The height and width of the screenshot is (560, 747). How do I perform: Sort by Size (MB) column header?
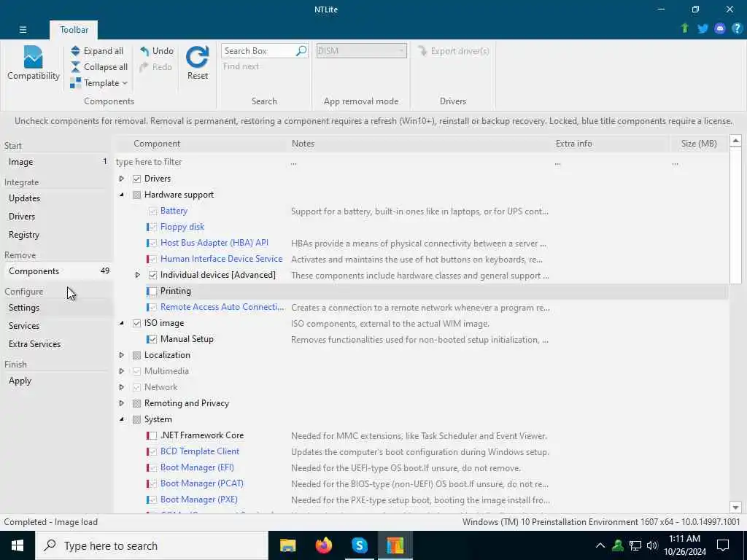click(x=698, y=144)
